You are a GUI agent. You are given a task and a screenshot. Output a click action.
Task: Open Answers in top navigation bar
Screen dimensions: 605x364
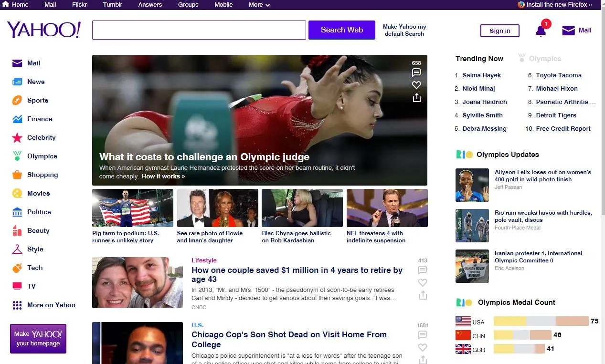[x=150, y=5]
